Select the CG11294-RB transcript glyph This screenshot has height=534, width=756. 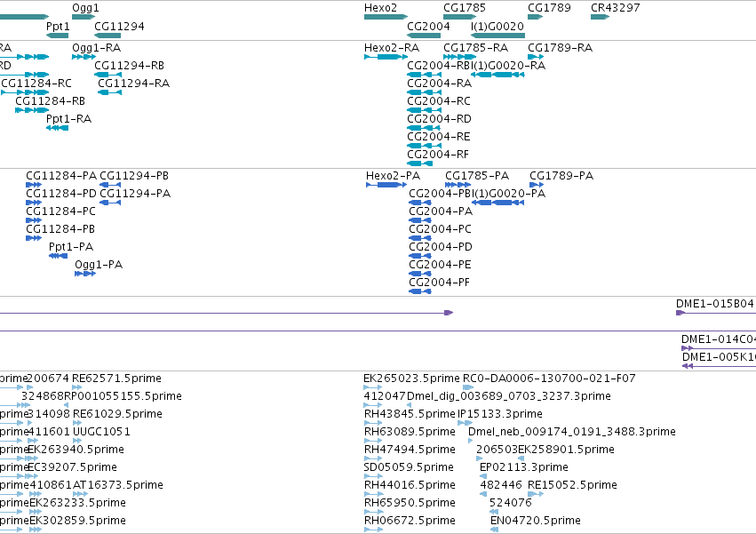click(108, 75)
